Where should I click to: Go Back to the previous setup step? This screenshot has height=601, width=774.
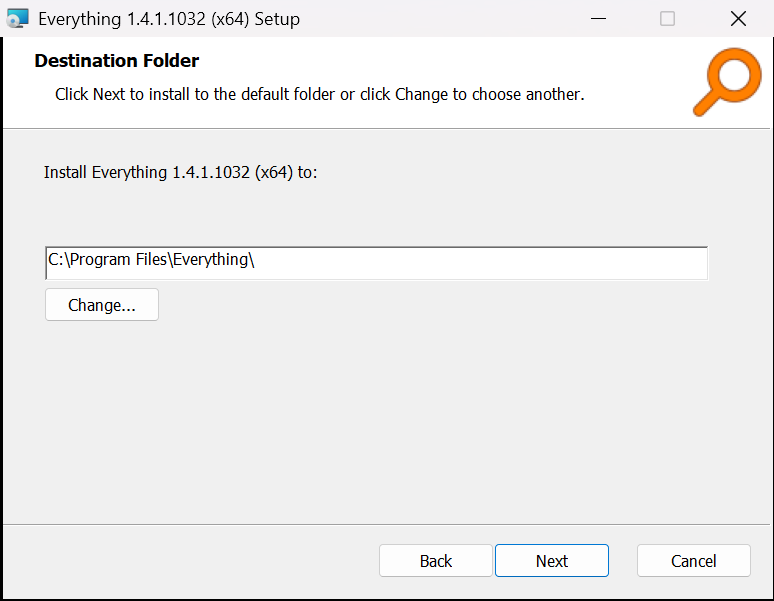point(435,561)
